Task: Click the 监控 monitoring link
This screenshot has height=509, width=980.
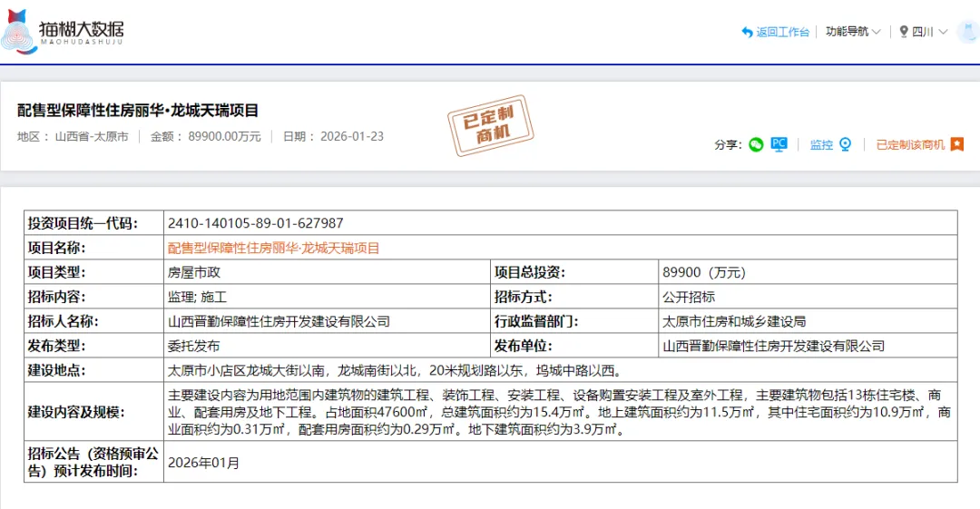Action: pos(821,144)
